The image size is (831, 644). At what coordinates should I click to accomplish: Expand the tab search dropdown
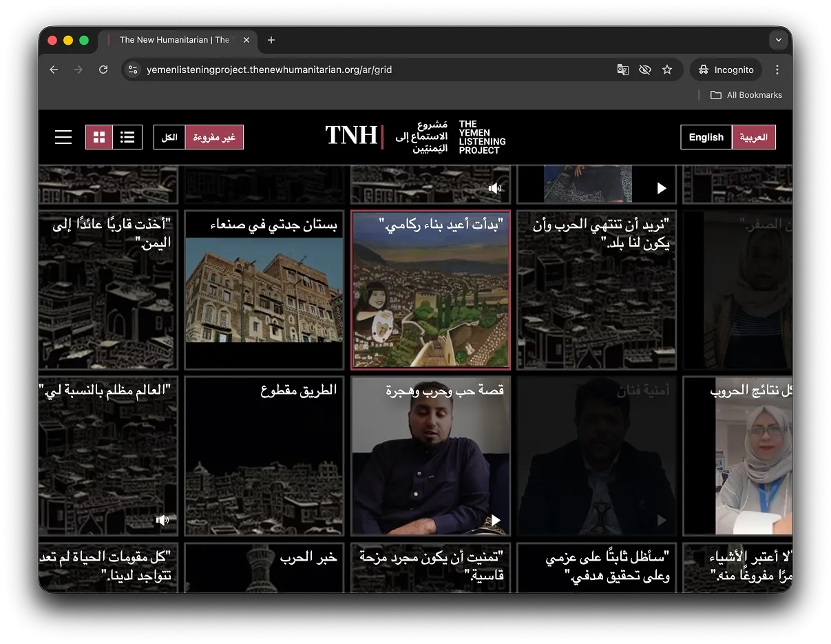coord(778,40)
